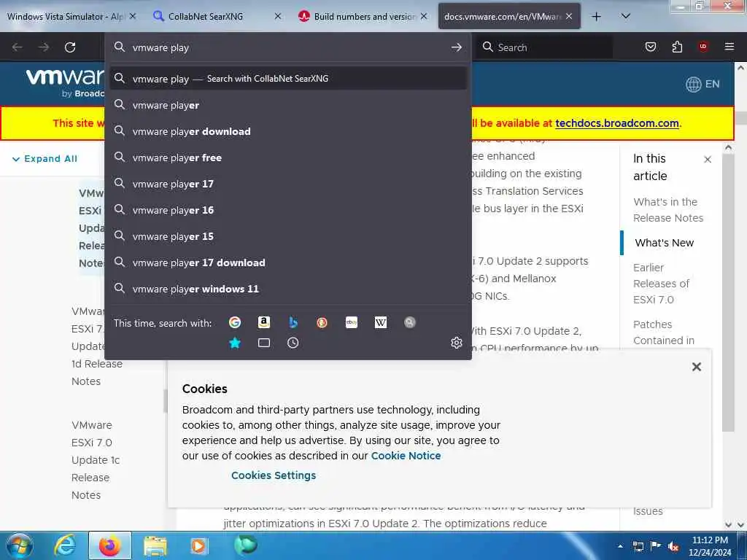
Task: Choose suggestion 'vmware player'
Action: click(x=288, y=105)
